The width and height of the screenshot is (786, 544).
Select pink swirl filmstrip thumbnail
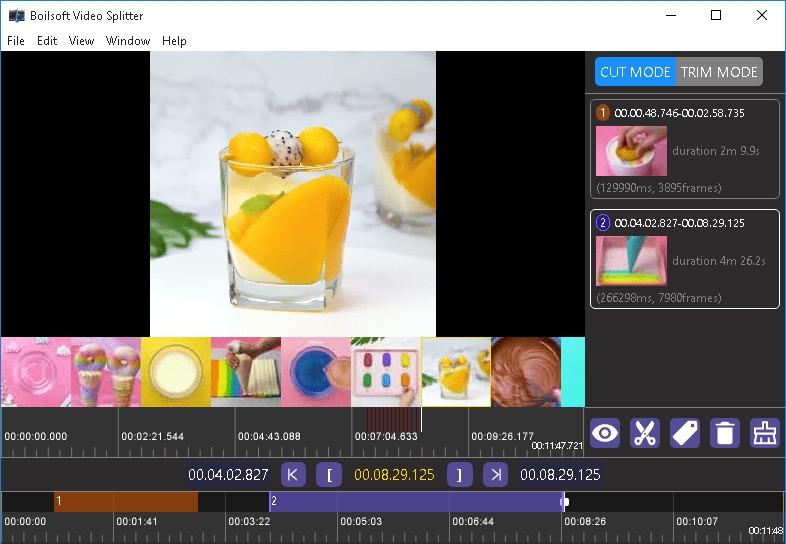[36, 372]
